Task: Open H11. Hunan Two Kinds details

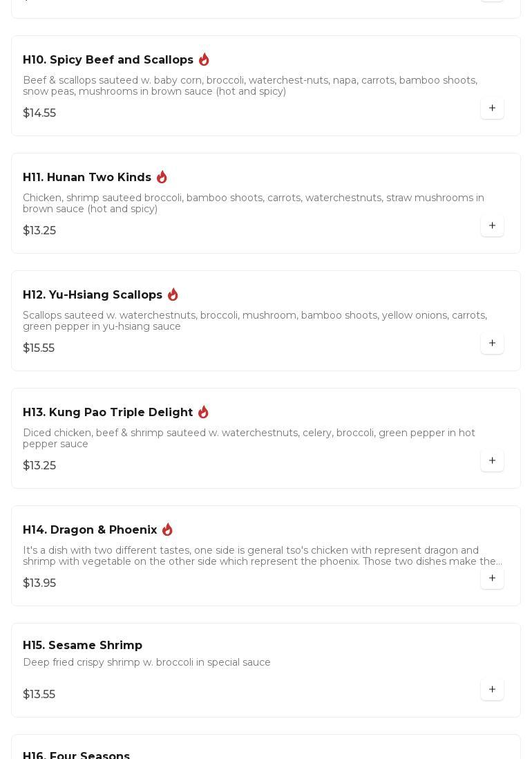Action: tap(87, 178)
